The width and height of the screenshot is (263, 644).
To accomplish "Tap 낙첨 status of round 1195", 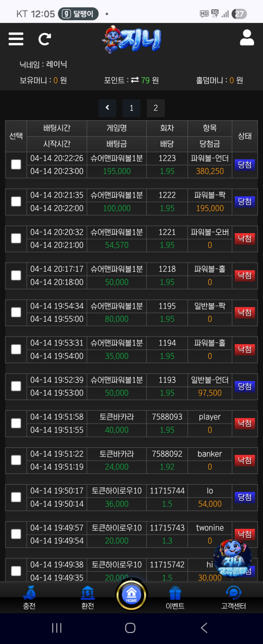I will click(x=245, y=312).
